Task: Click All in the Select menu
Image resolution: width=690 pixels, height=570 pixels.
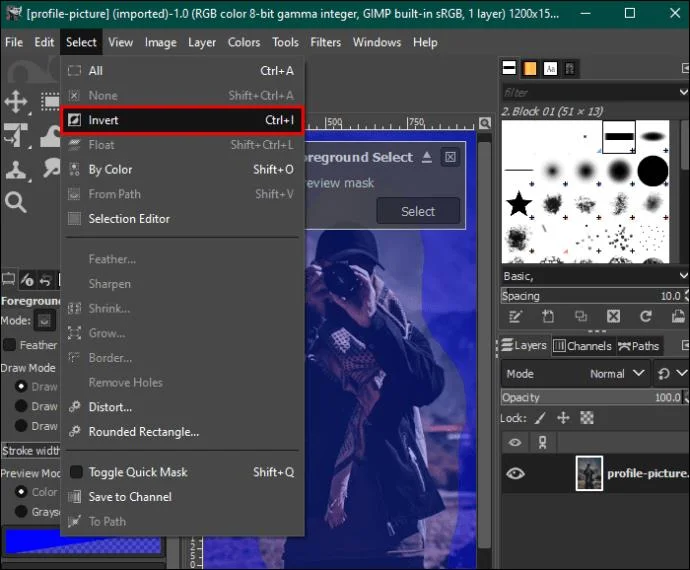Action: pyautogui.click(x=182, y=70)
